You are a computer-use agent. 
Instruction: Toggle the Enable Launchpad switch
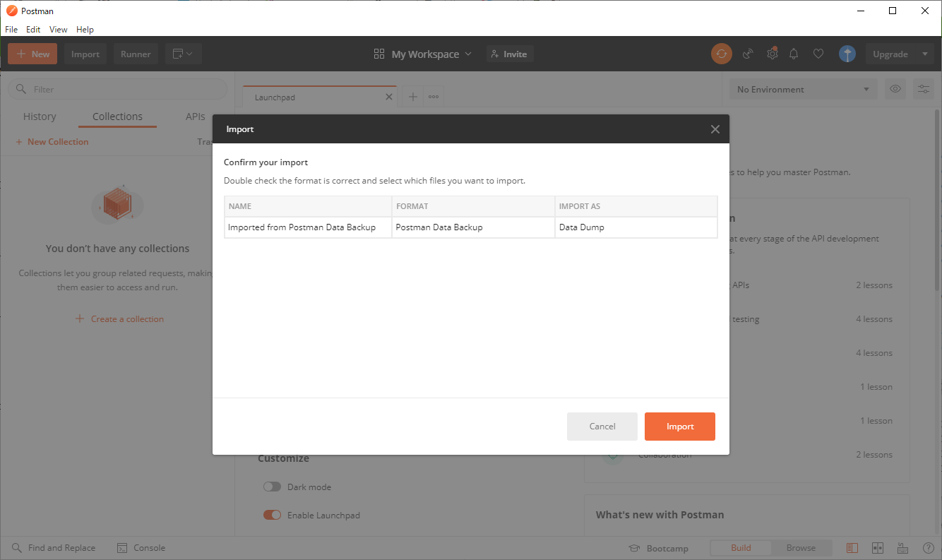272,515
